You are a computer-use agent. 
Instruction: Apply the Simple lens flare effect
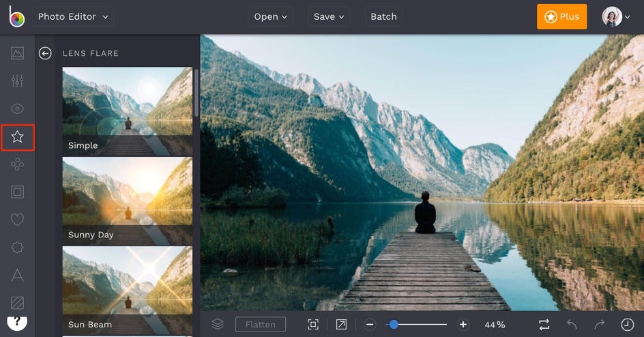click(x=128, y=112)
